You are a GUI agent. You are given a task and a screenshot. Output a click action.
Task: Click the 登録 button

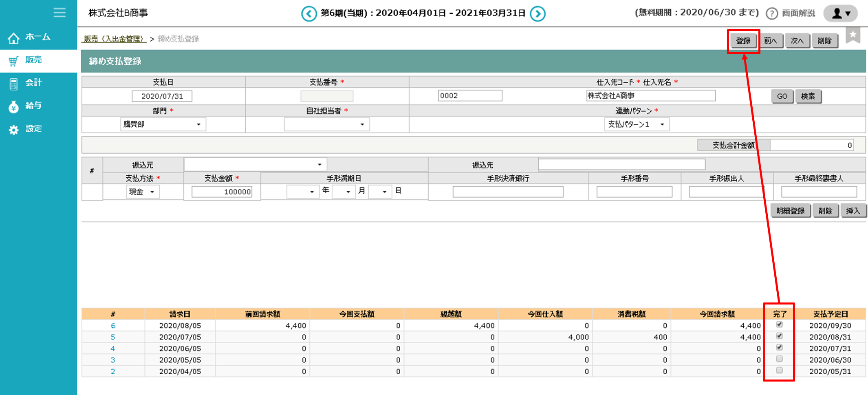(x=743, y=41)
